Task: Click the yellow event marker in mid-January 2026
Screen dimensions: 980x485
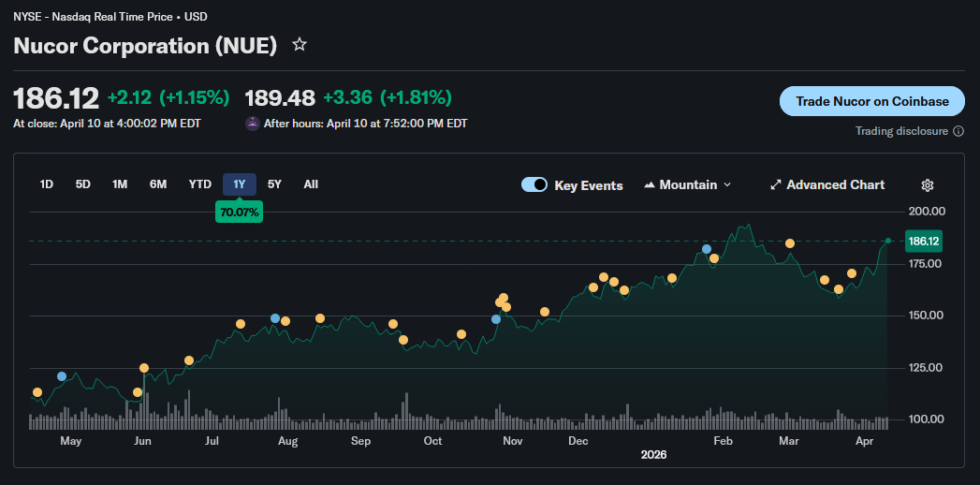Action: [x=672, y=278]
